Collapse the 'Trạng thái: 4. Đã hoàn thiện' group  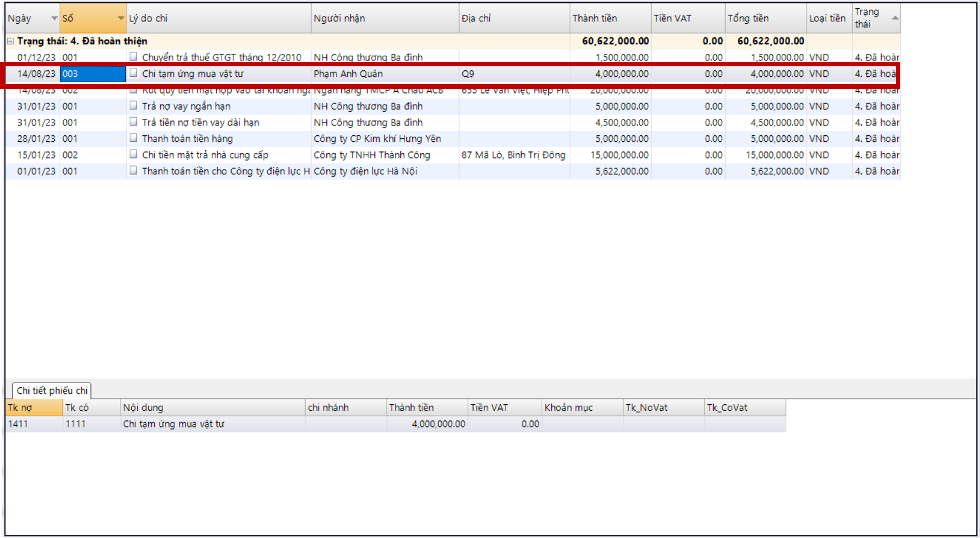[10, 41]
